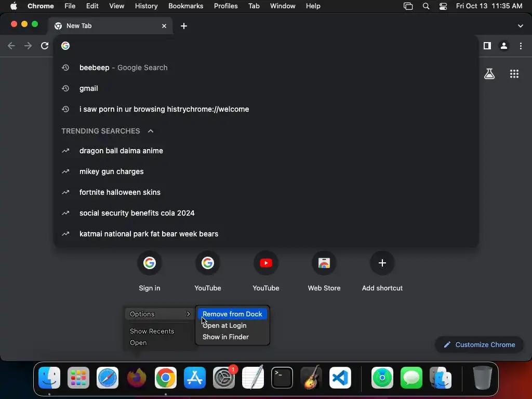Viewport: 532px width, 399px height.
Task: Open the Tab menu
Action: pyautogui.click(x=254, y=6)
